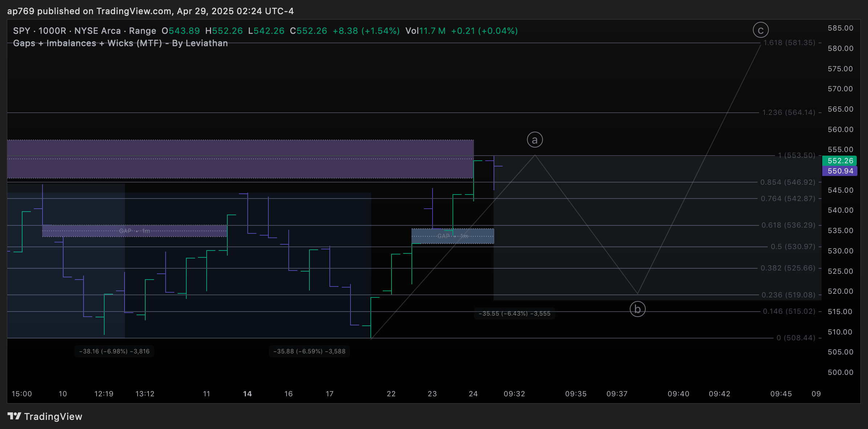The image size is (868, 429).
Task: Click the TradingView logo at bottom left
Action: pos(45,416)
